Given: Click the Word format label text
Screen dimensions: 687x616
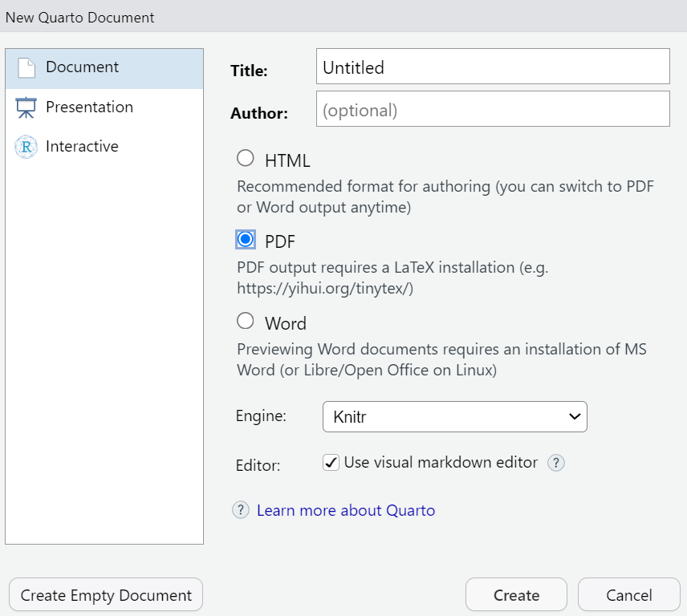Looking at the screenshot, I should [286, 324].
